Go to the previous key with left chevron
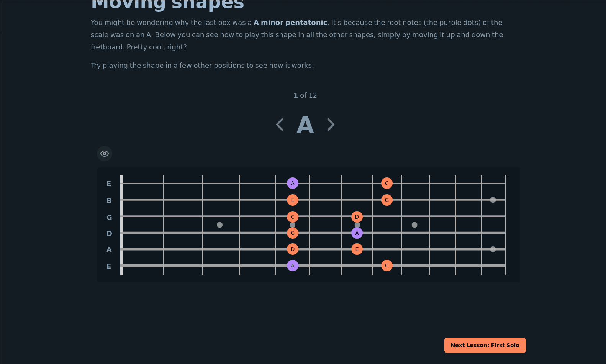This screenshot has height=364, width=606. coord(280,125)
